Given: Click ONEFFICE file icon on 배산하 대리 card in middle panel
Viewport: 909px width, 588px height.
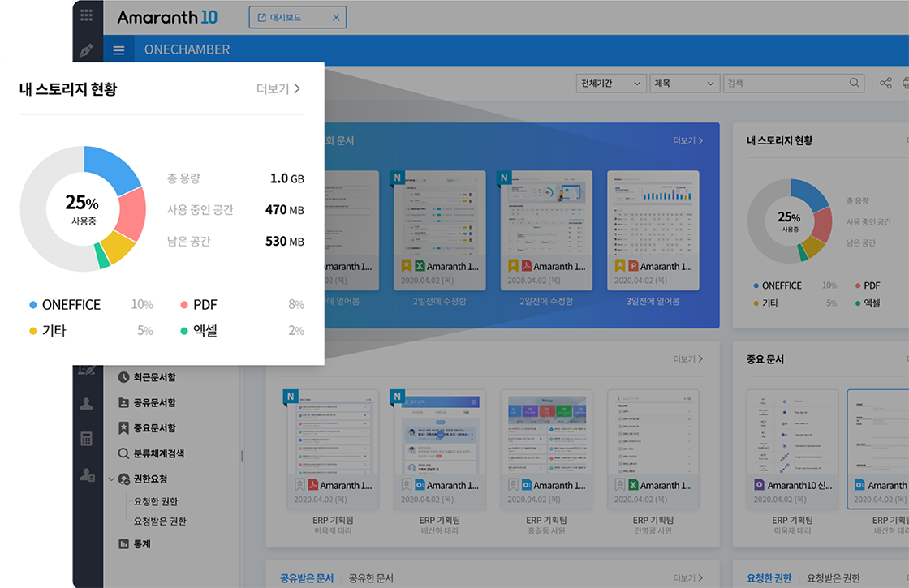Looking at the screenshot, I should pyautogui.click(x=420, y=485).
